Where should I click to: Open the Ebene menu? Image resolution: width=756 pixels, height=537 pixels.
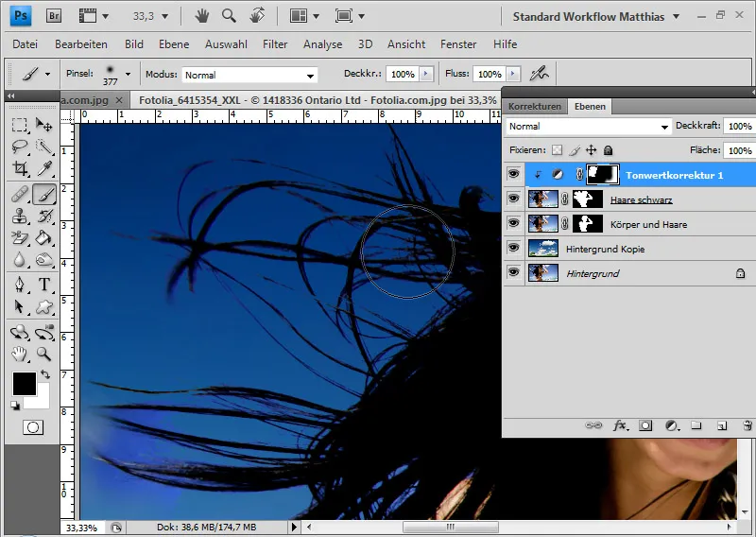[174, 44]
